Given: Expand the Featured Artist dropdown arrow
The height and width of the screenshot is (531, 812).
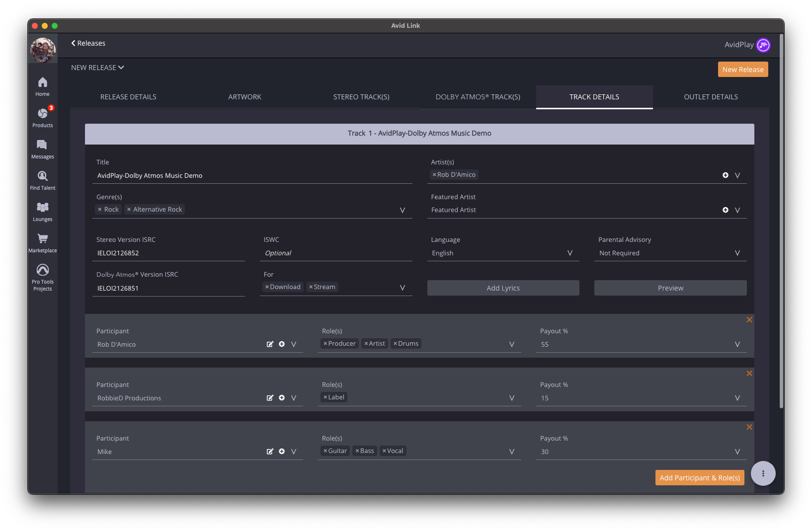Looking at the screenshot, I should point(737,210).
